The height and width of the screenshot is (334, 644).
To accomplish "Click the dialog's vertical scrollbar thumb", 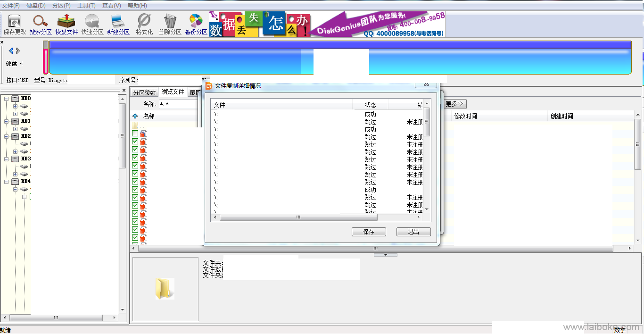I will pyautogui.click(x=427, y=122).
